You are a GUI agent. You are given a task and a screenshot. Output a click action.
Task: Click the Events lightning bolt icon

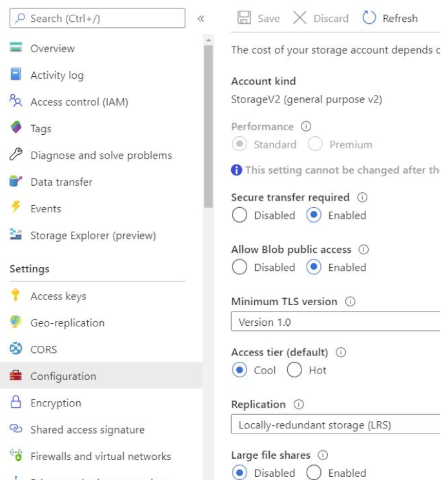(x=15, y=207)
